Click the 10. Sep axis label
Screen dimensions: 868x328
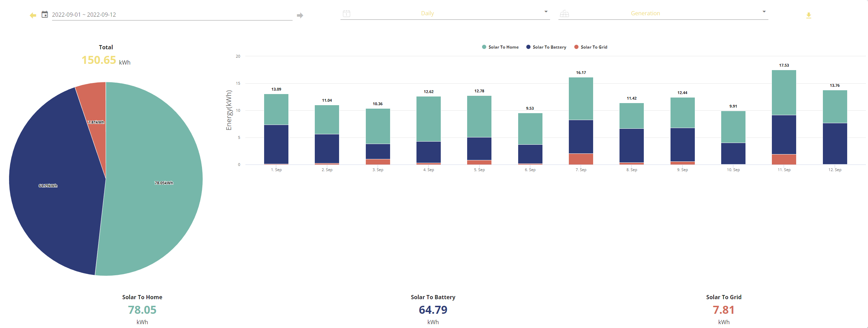[x=733, y=170]
